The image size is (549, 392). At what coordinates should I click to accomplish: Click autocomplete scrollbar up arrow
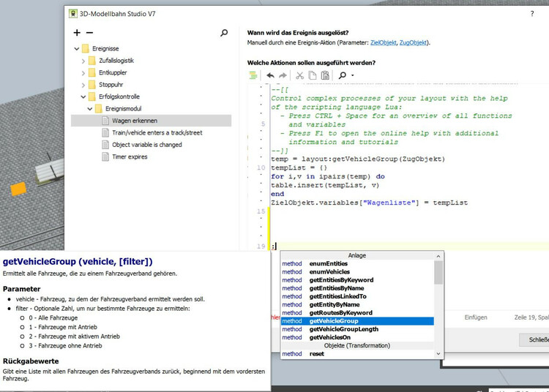pos(438,256)
